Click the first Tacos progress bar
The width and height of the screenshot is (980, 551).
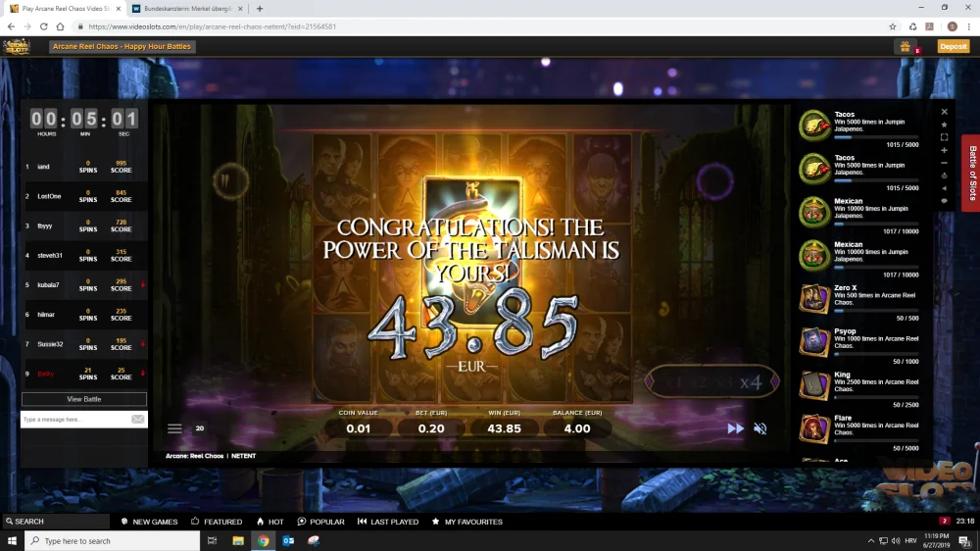pyautogui.click(x=876, y=137)
